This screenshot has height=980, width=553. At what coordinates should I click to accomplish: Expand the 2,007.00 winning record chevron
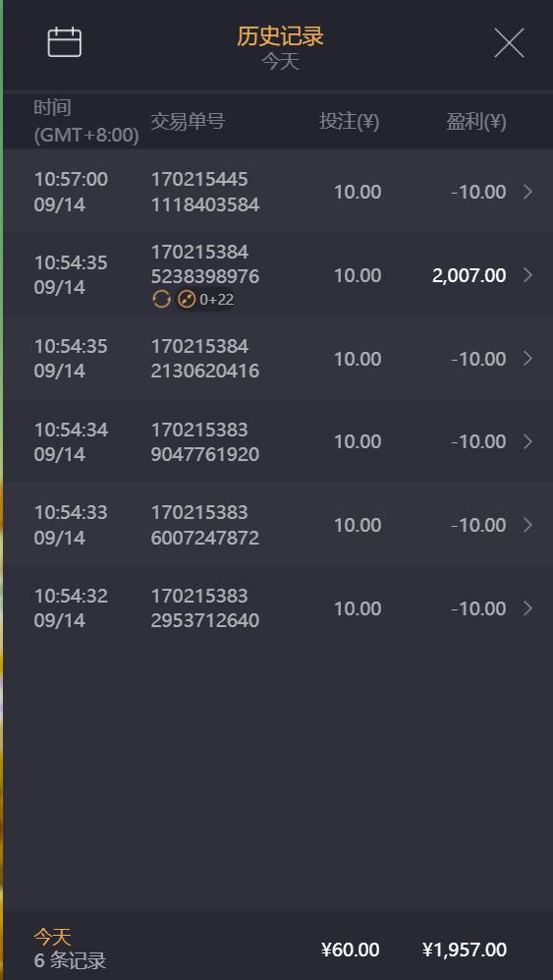pyautogui.click(x=528, y=275)
